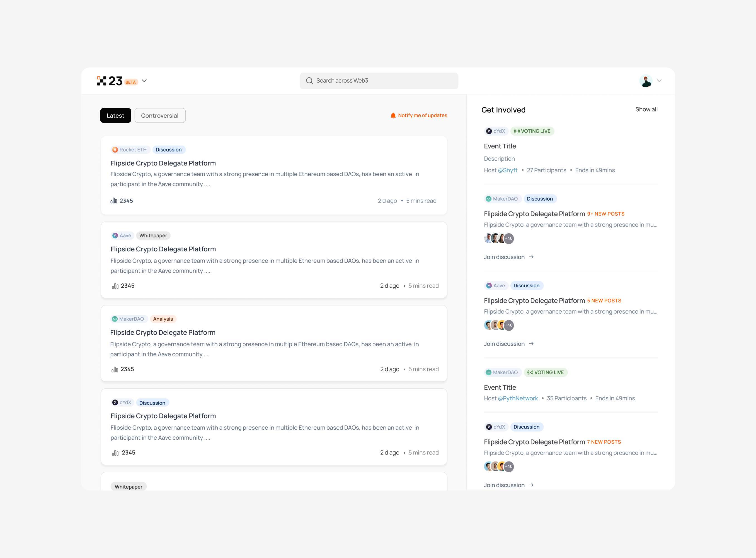Click the MakerDAO icon on Analysis post

point(115,319)
